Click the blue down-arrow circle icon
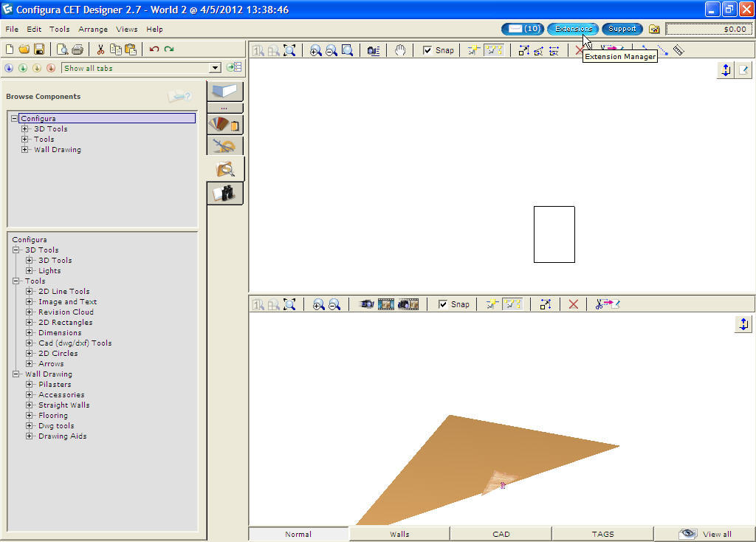Image resolution: width=756 pixels, height=542 pixels. click(9, 68)
